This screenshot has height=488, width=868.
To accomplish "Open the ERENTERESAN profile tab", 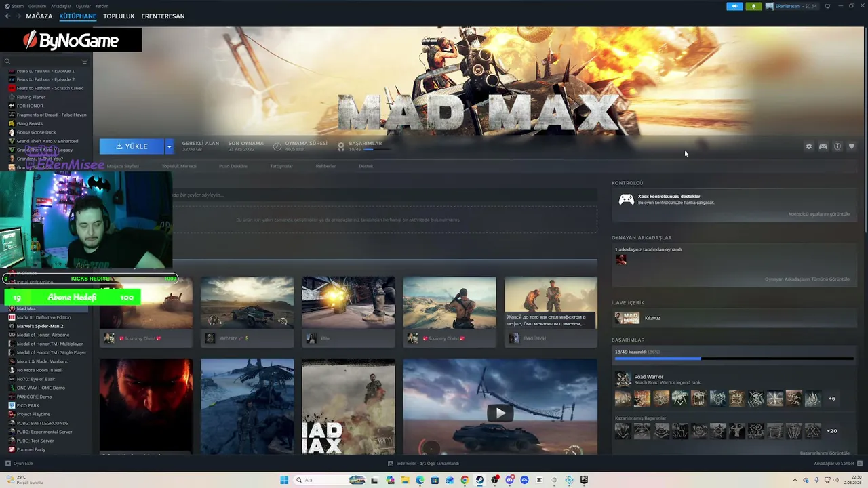I will [163, 16].
